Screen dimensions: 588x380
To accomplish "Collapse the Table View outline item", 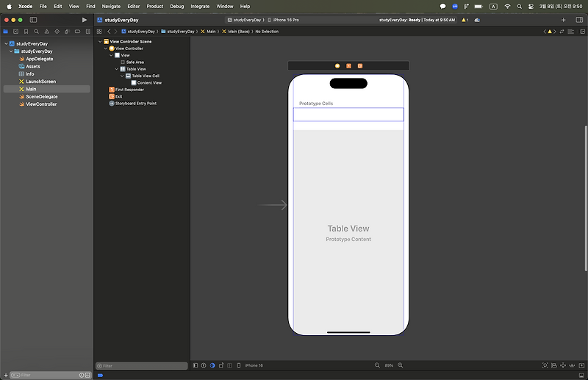I will pyautogui.click(x=117, y=69).
